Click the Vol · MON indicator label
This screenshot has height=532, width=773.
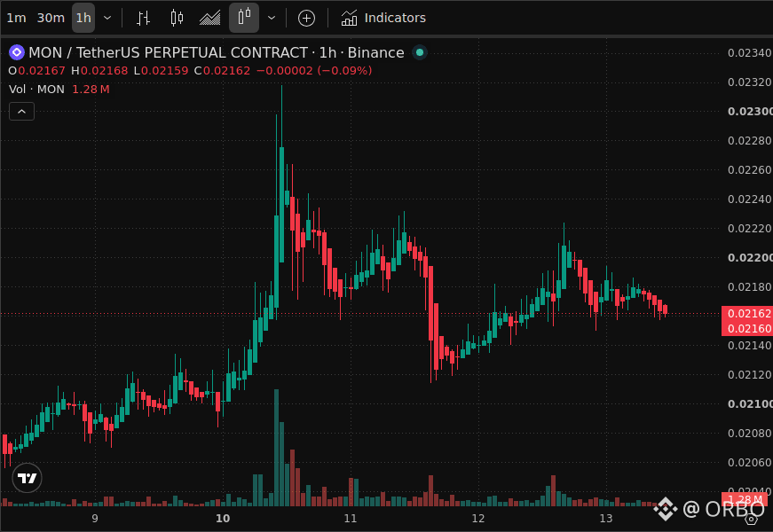pyautogui.click(x=36, y=90)
